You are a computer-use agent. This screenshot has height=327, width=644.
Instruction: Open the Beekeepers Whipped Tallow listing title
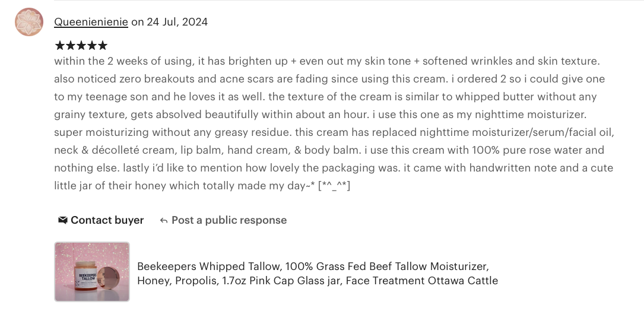point(313,266)
